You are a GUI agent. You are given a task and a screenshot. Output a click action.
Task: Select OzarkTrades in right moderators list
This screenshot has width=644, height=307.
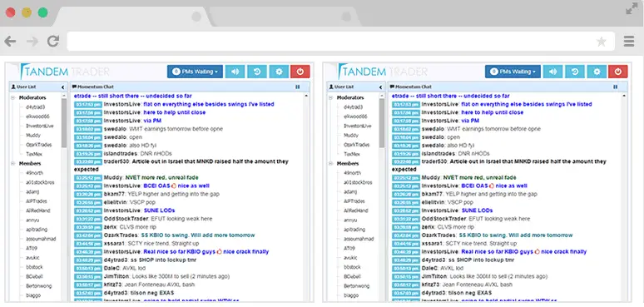point(357,145)
